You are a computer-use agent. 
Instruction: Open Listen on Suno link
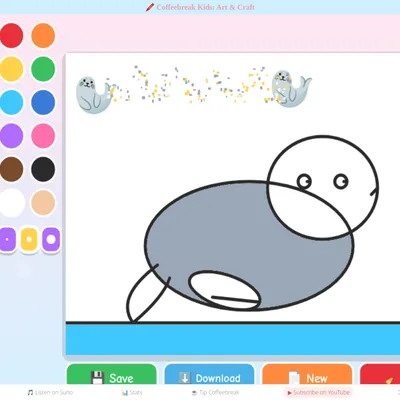[x=50, y=392]
